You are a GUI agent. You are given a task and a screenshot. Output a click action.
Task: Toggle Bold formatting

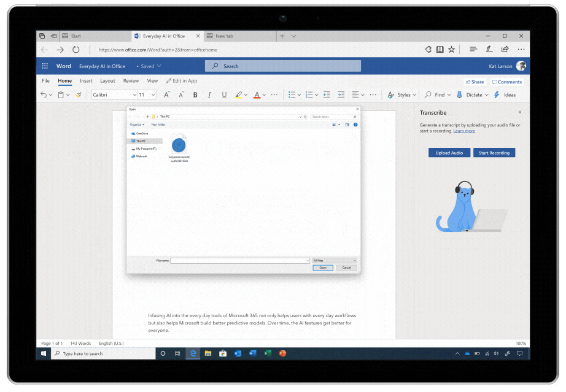[195, 95]
